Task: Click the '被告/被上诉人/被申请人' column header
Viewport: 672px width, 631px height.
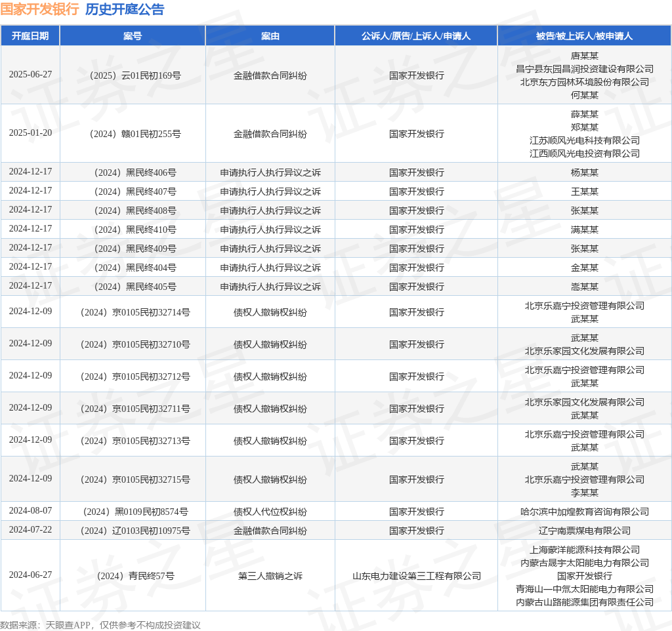Action: pos(584,36)
